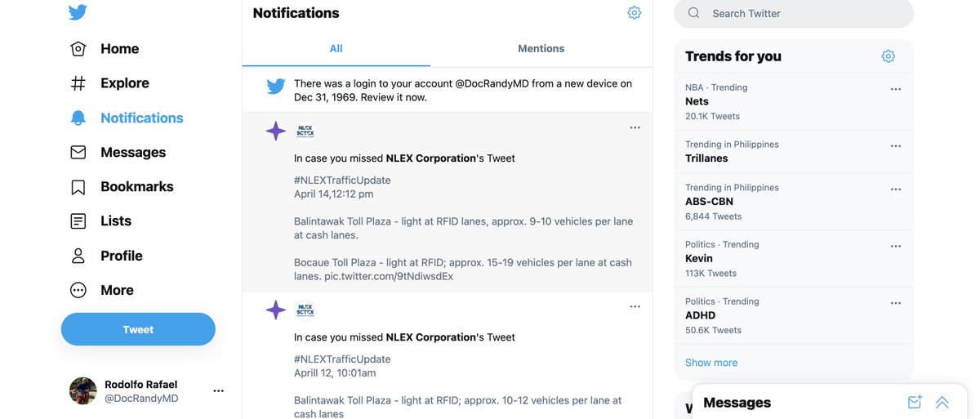Open Rodolfo Rafael profile avatar

(83, 391)
